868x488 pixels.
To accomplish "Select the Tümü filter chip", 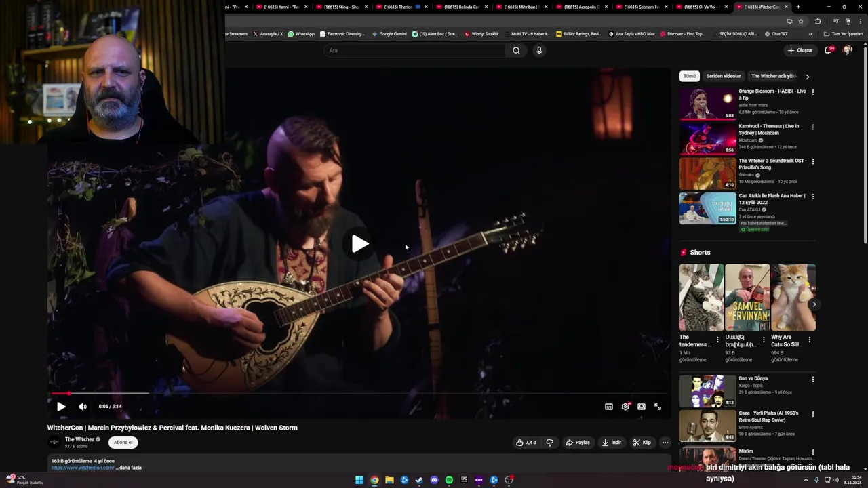I will tap(690, 76).
